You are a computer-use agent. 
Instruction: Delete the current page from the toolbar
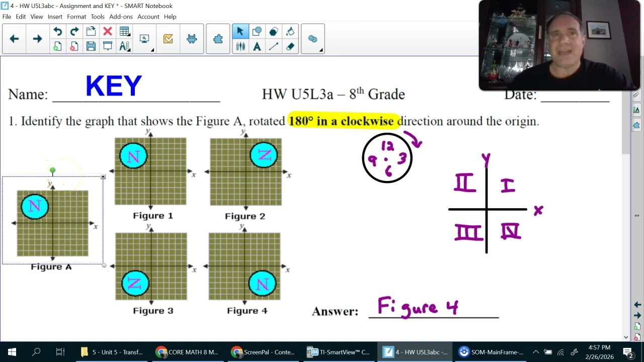pyautogui.click(x=74, y=46)
